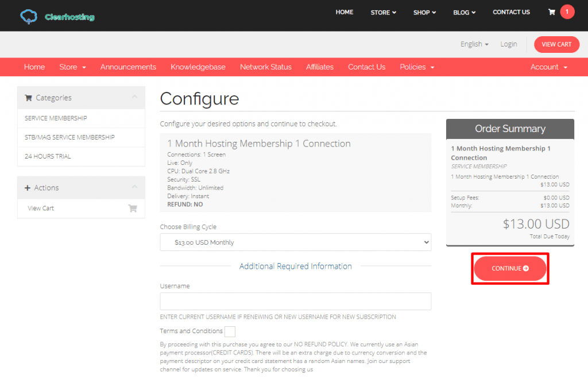Select SERVICE MEMBERSHIP category

tap(81, 118)
